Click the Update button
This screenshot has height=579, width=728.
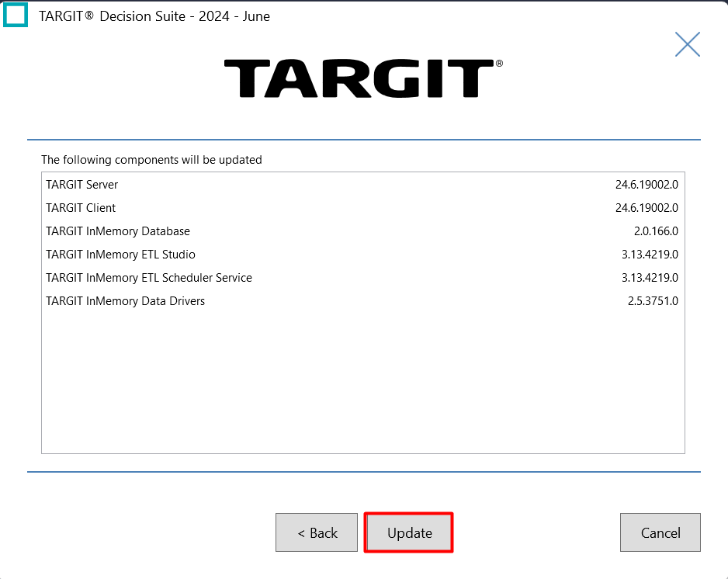click(408, 532)
